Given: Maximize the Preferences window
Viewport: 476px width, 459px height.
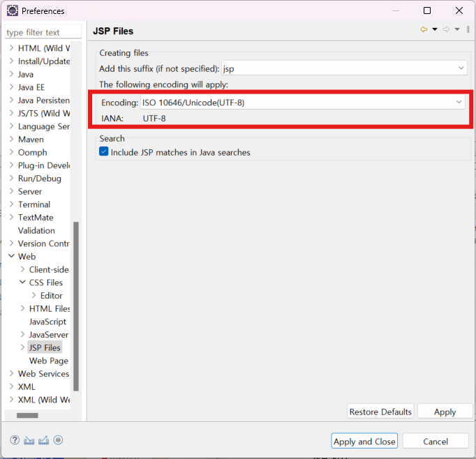Looking at the screenshot, I should pyautogui.click(x=427, y=10).
